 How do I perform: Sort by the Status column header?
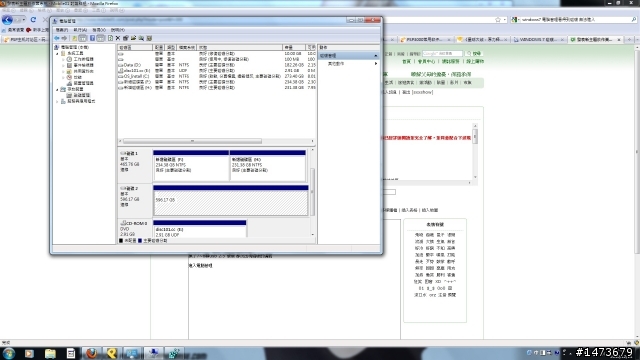pos(240,48)
